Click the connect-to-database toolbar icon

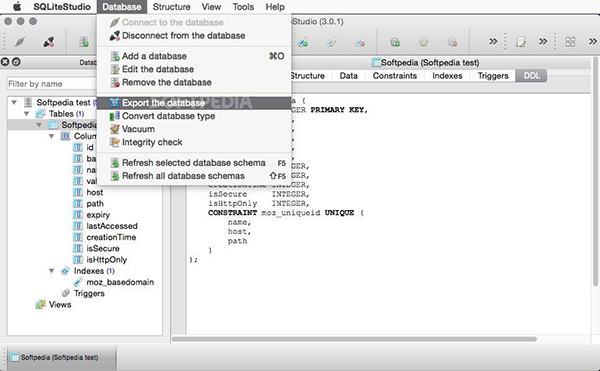[x=20, y=42]
